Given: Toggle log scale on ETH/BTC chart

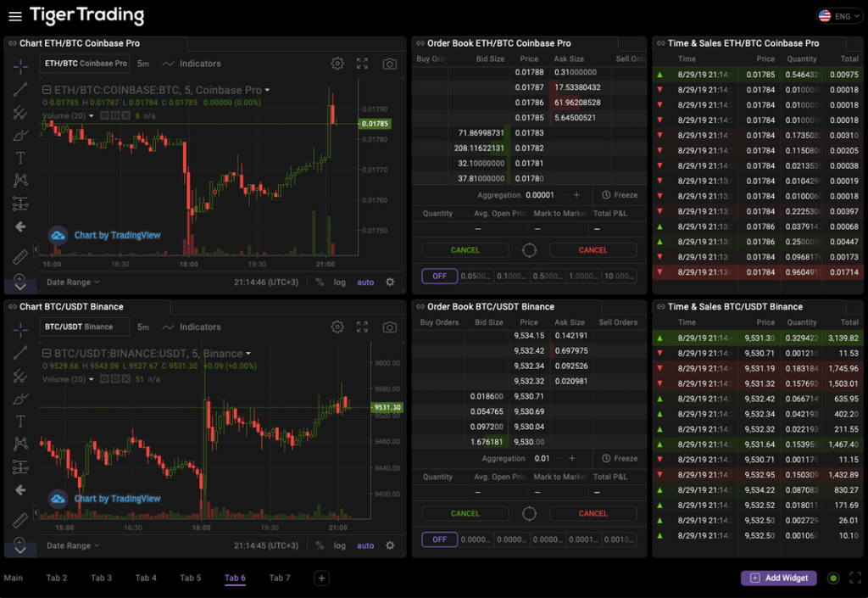Looking at the screenshot, I should pyautogui.click(x=339, y=282).
